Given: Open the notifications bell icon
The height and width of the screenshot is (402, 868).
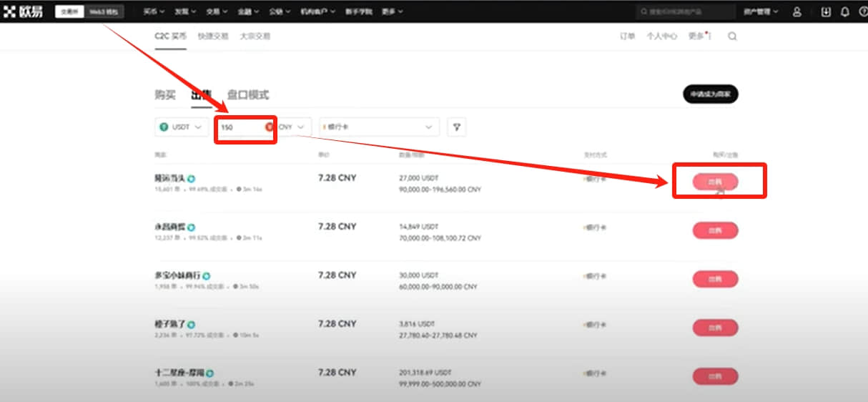Looking at the screenshot, I should [x=845, y=12].
